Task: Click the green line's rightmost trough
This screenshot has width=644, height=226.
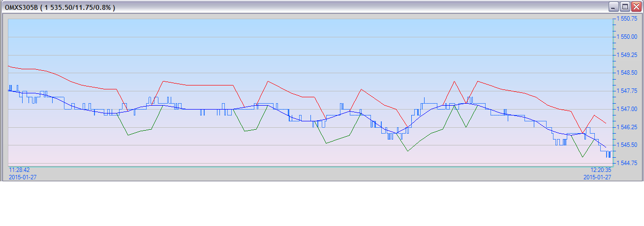Action: [583, 157]
